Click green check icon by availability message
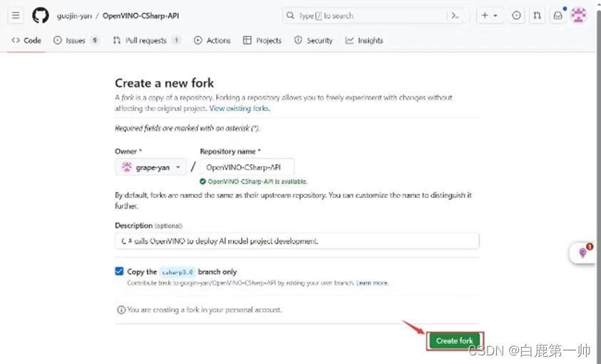The width and height of the screenshot is (601, 364). point(202,182)
